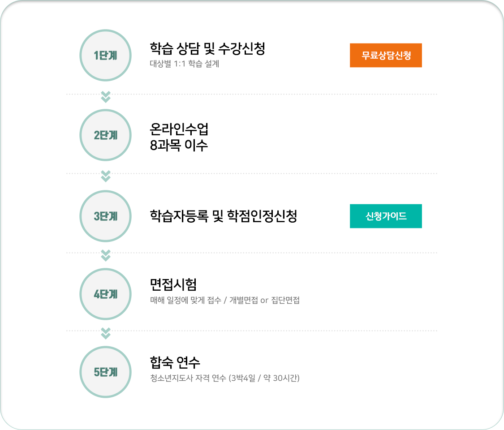Image resolution: width=504 pixels, height=430 pixels.
Task: Click the 합숙 연수 heading
Action: pyautogui.click(x=175, y=362)
